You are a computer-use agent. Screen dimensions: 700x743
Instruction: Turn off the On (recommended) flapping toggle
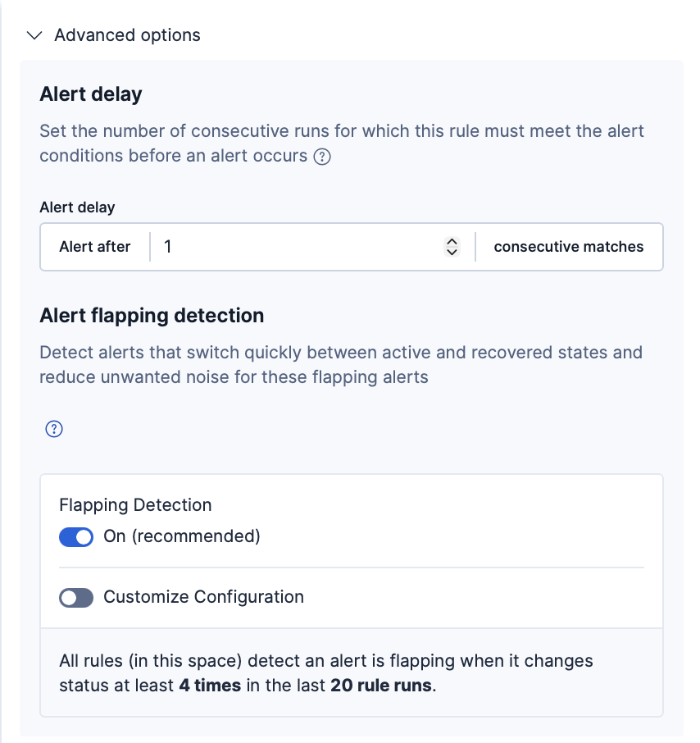click(76, 537)
